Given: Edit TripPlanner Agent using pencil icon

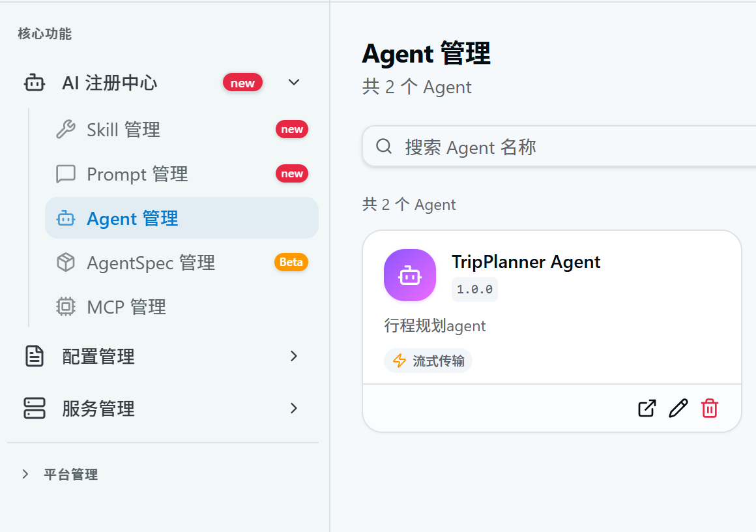Looking at the screenshot, I should [x=678, y=408].
